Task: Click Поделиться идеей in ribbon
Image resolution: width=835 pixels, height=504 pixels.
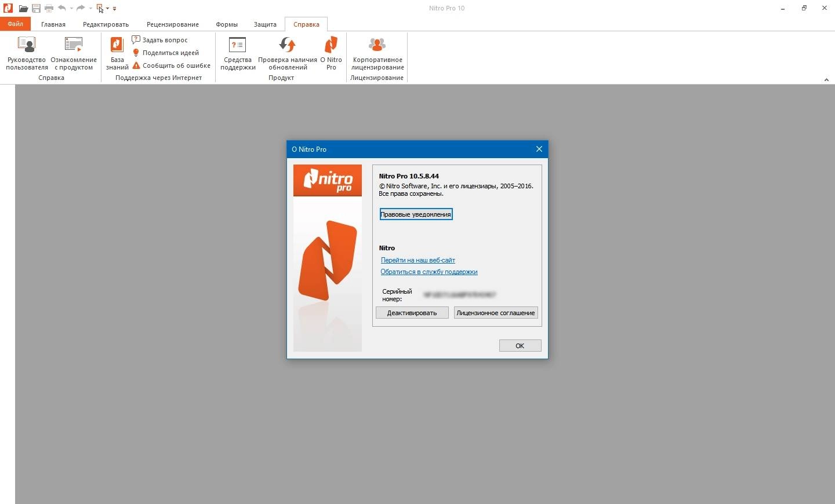Action: (165, 53)
